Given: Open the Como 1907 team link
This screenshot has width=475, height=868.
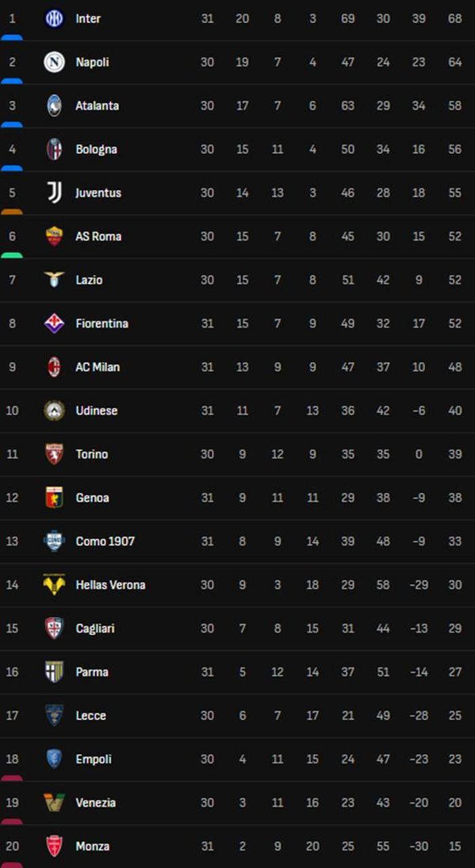Looking at the screenshot, I should click(x=105, y=541).
